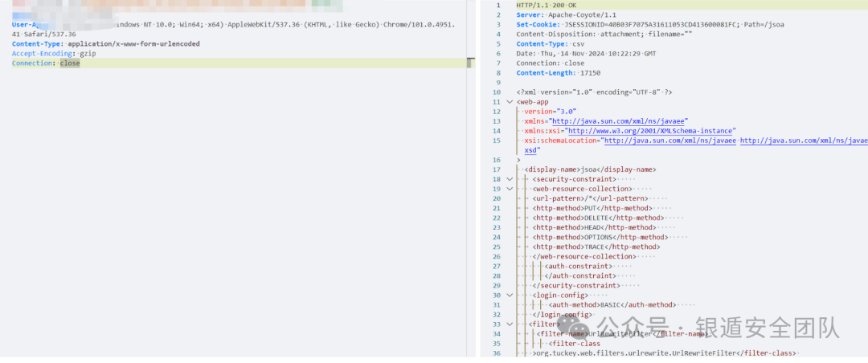Click the closing web-resource-collection tag
Image resolution: width=868 pixels, height=363 pixels.
584,257
